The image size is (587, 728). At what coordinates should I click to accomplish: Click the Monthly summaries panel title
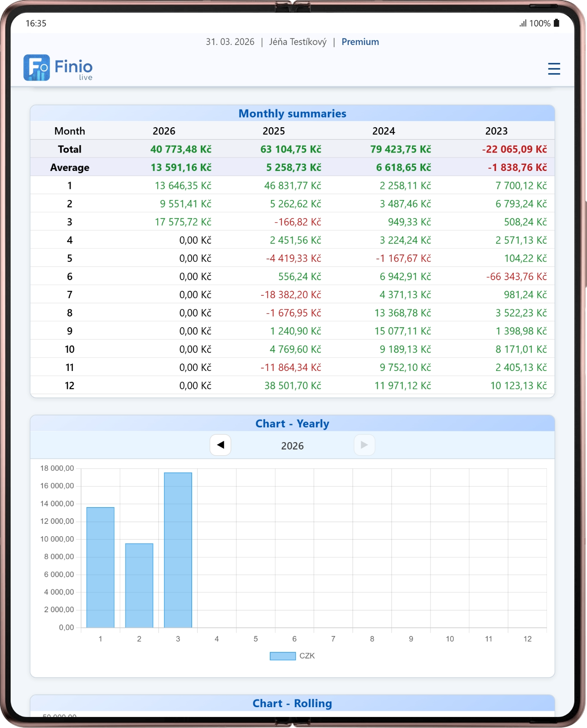(x=292, y=113)
